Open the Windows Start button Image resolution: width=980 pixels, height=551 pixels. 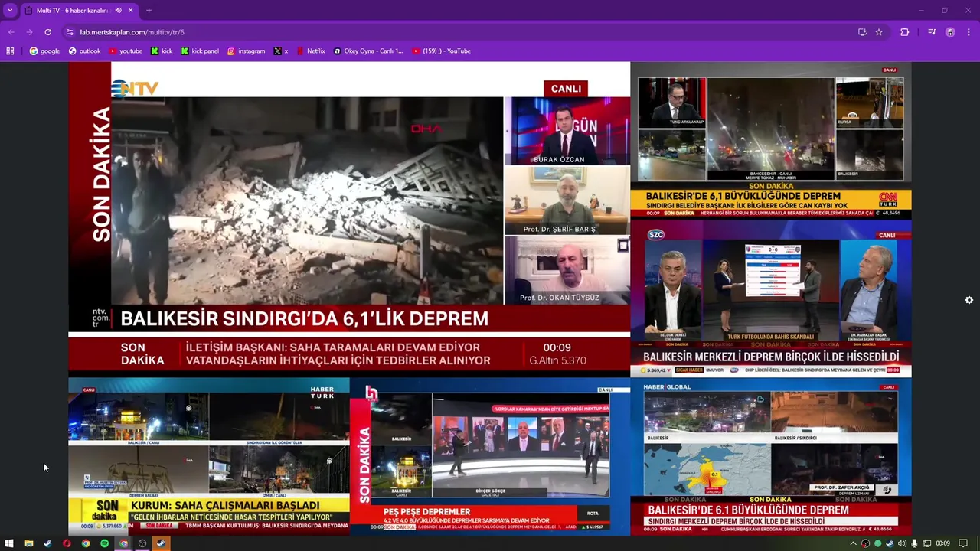click(x=10, y=543)
